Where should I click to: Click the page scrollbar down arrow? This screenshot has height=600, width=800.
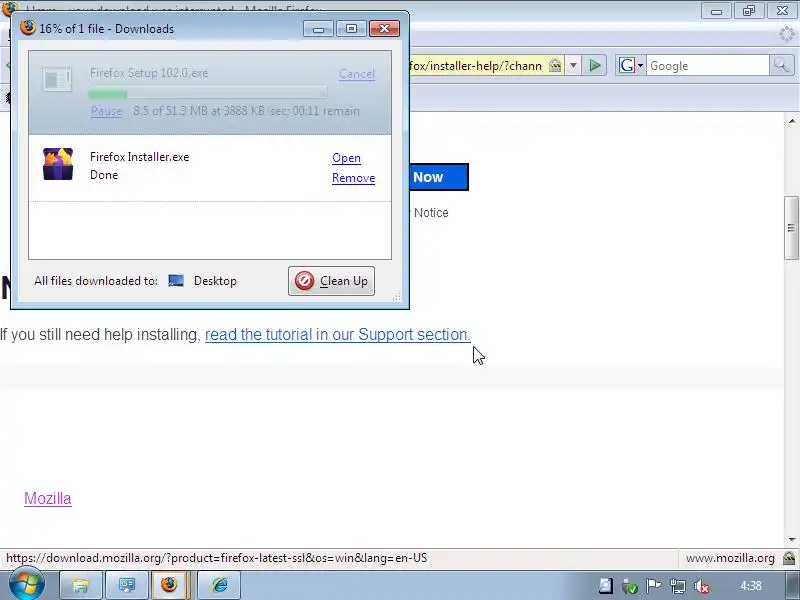click(791, 540)
